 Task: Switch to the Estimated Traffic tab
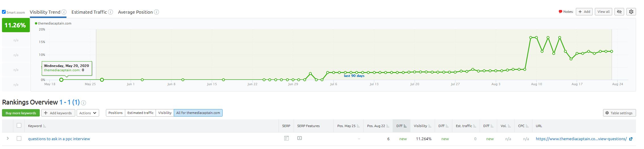[x=89, y=12]
